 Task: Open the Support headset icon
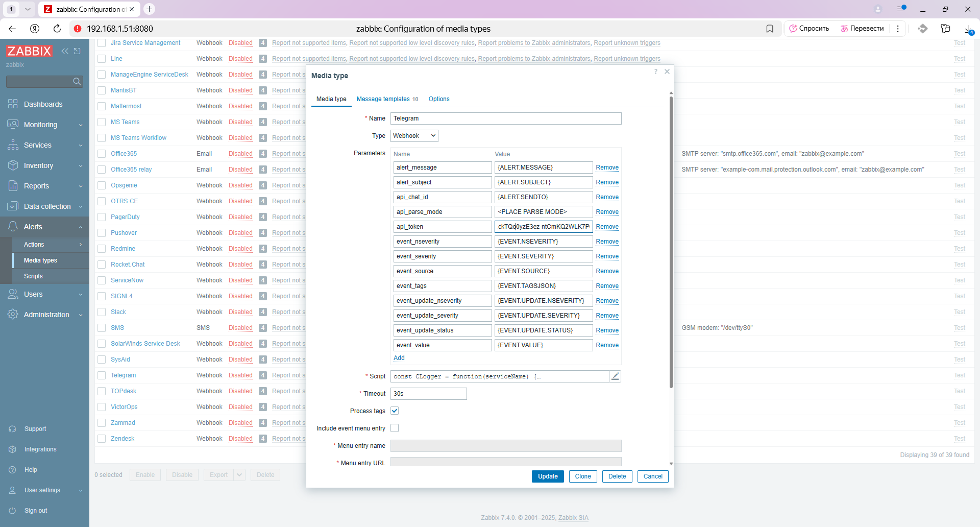(x=13, y=429)
